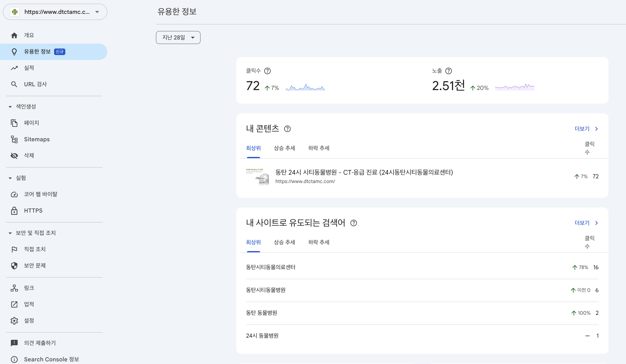Open URL 검사 inspection tool
The width and height of the screenshot is (626, 364).
pos(14,84)
